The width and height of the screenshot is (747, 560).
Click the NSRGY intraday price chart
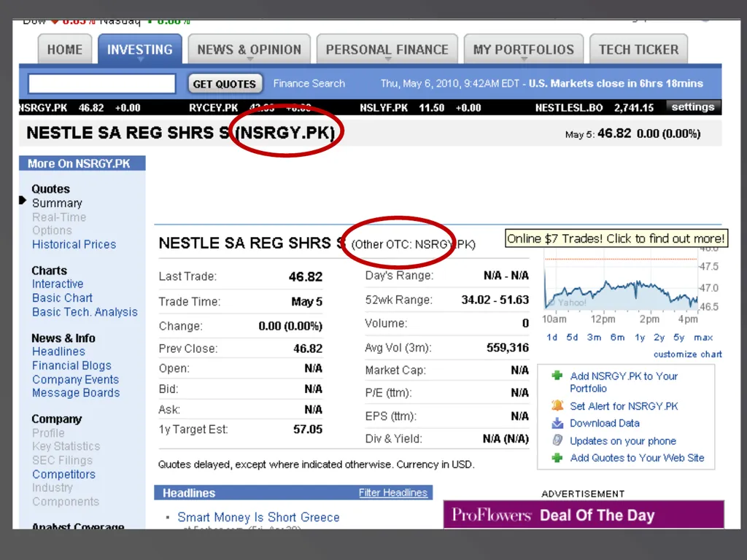click(x=621, y=284)
